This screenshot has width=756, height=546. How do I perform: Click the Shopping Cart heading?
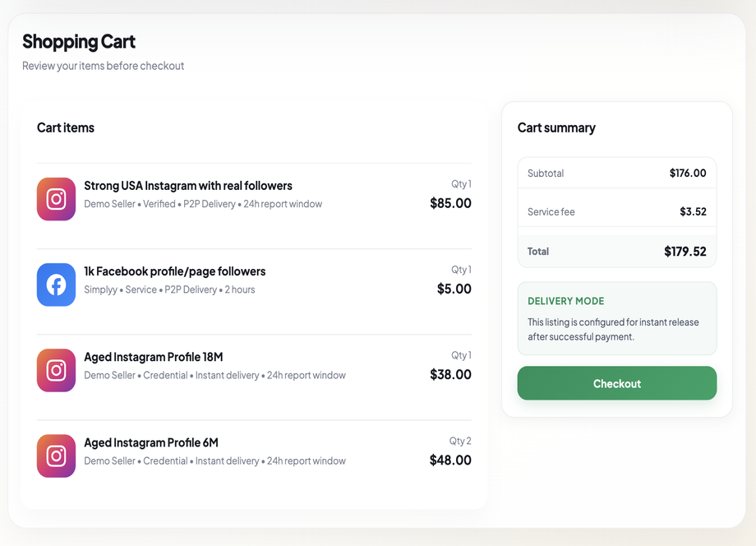(79, 41)
